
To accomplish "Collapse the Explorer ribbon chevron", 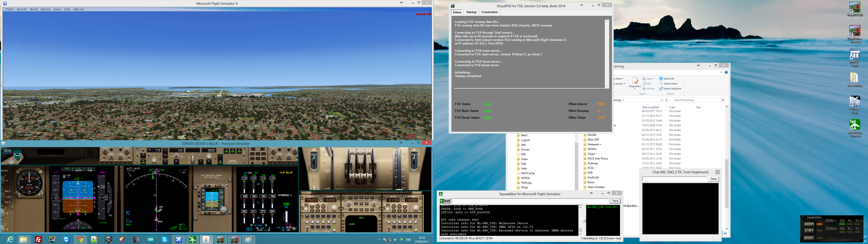I will point(721,72).
